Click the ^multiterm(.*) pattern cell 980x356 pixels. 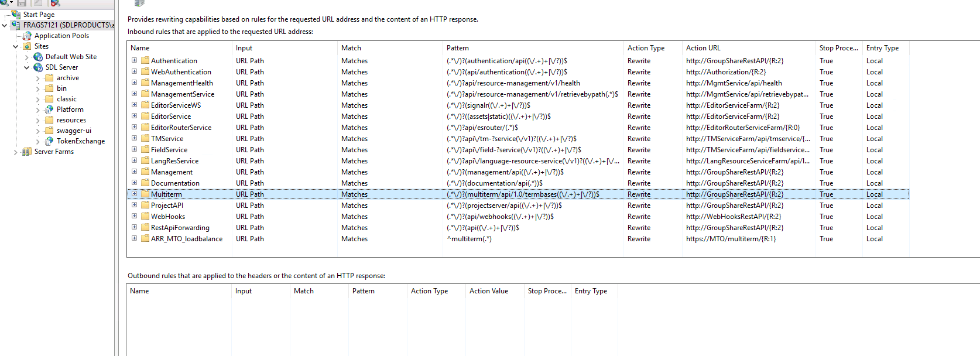(x=469, y=238)
